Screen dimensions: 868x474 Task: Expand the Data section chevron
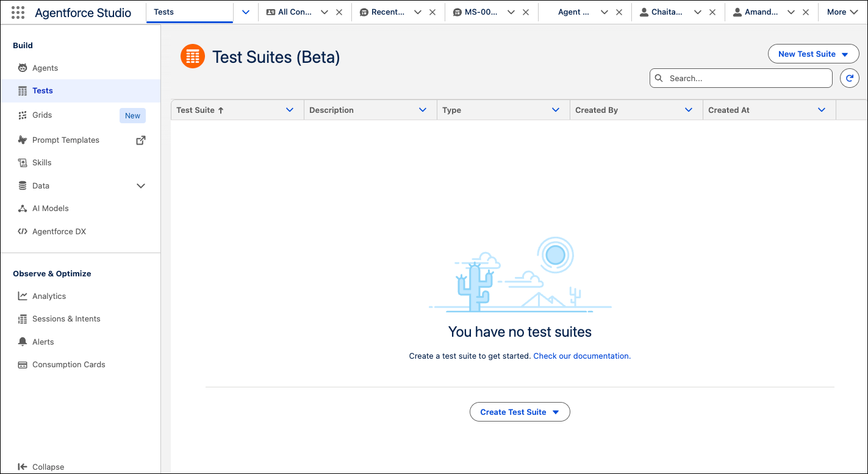pos(141,186)
